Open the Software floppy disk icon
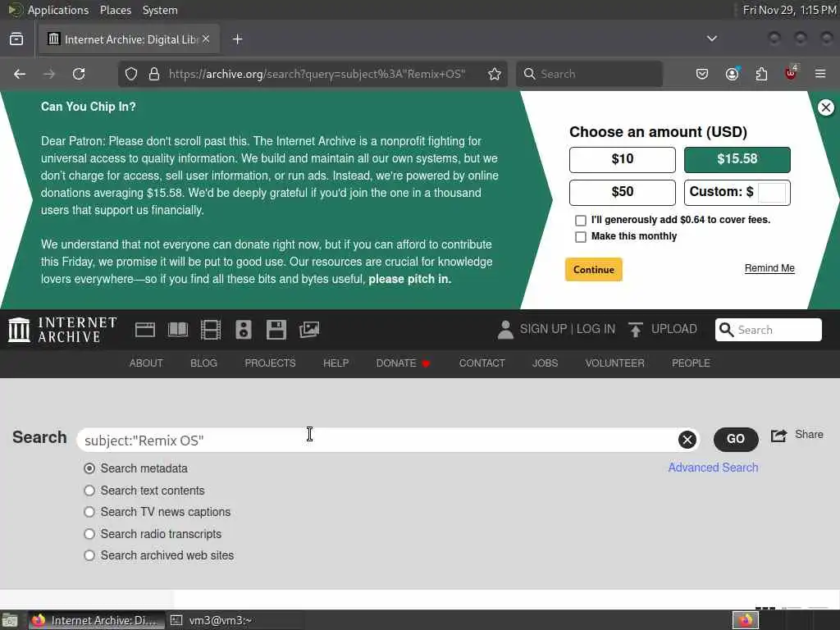 point(276,330)
